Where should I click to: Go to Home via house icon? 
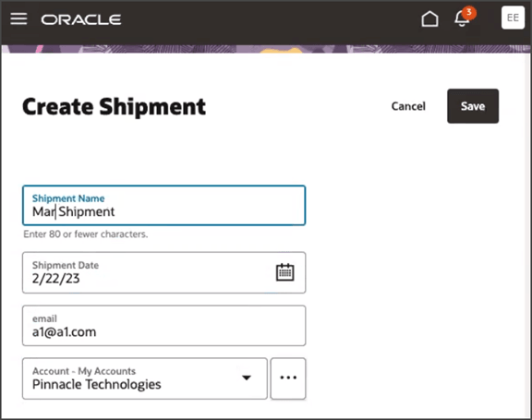[429, 18]
